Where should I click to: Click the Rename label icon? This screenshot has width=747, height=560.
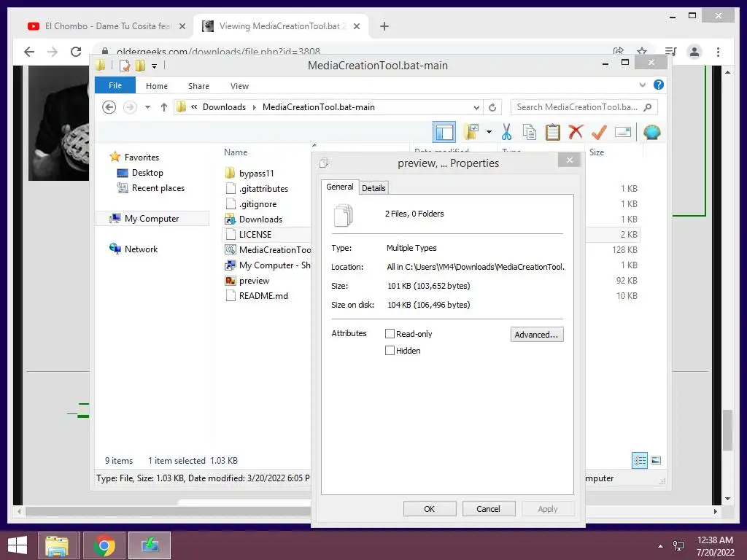click(x=623, y=132)
